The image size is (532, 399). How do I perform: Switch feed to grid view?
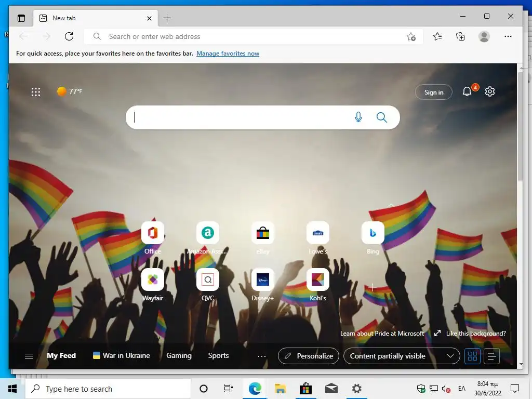tap(472, 356)
